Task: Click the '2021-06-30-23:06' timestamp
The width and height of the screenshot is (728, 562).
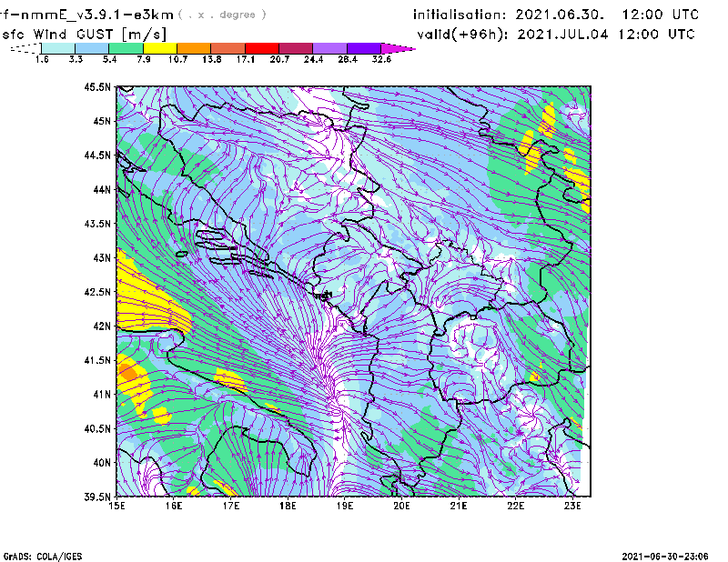Action: coord(665,557)
